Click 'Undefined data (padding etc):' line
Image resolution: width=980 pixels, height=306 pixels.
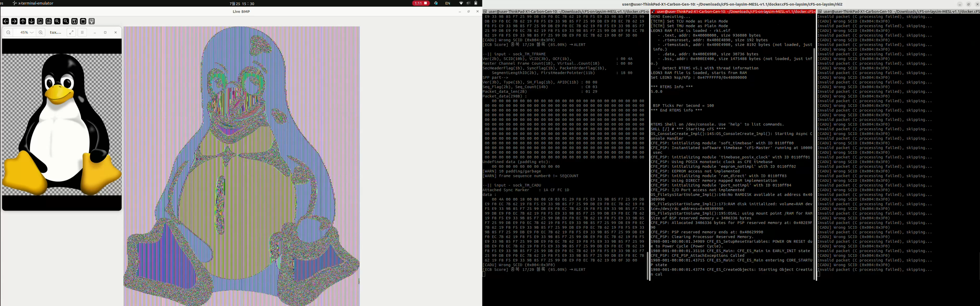tap(516, 162)
